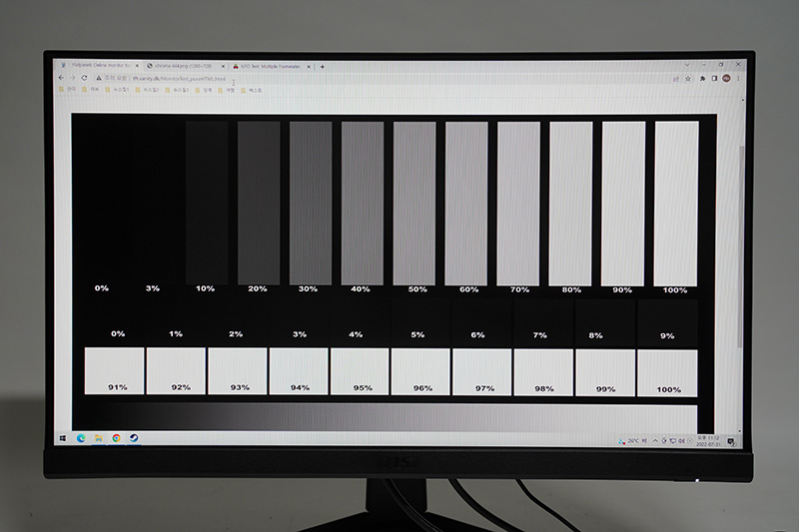799x532 pixels.
Task: Open the Extensions puzzle icon
Action: pos(703,79)
